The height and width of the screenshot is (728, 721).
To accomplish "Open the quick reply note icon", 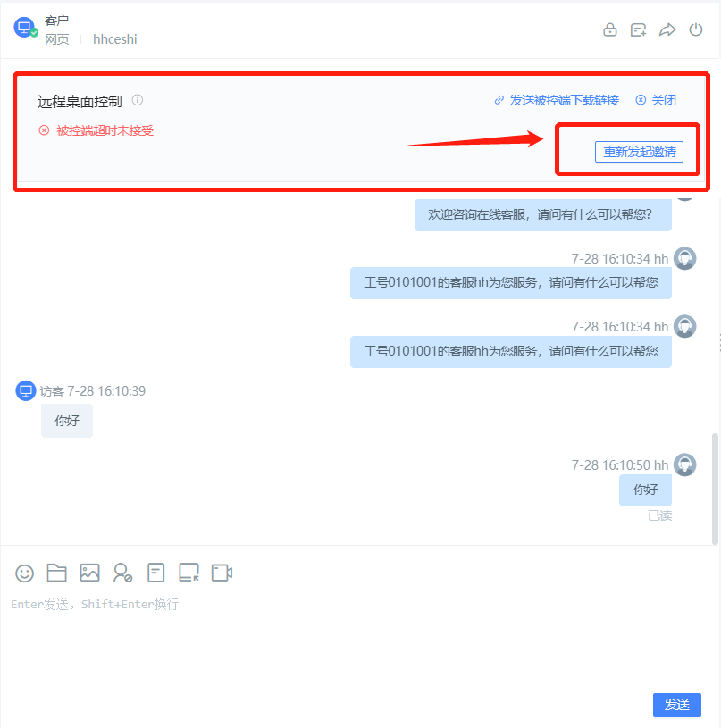I will point(156,573).
